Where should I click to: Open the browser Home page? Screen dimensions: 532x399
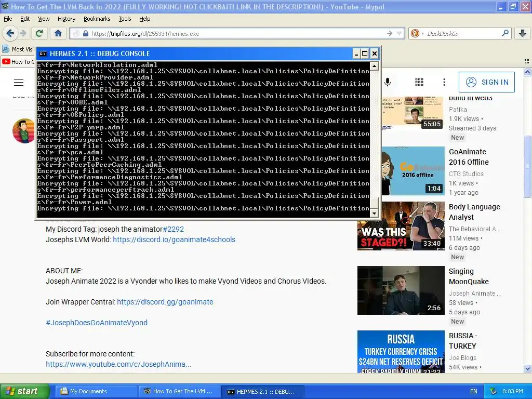[58, 33]
